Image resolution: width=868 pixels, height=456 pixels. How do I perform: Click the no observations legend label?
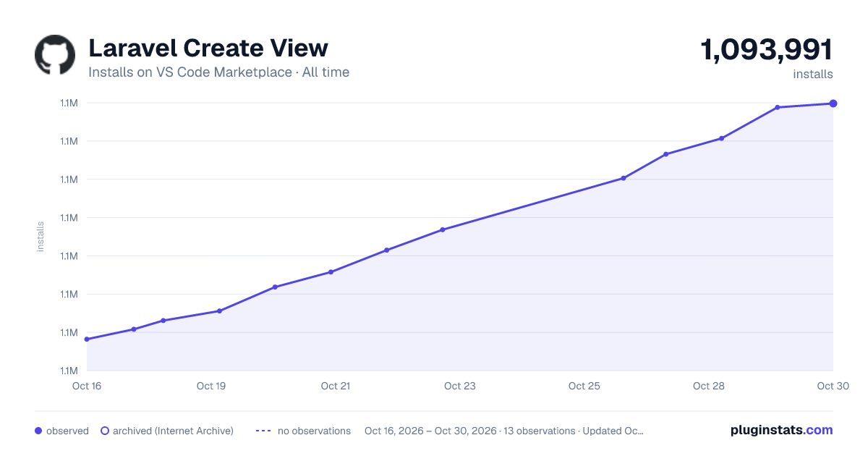coord(314,431)
